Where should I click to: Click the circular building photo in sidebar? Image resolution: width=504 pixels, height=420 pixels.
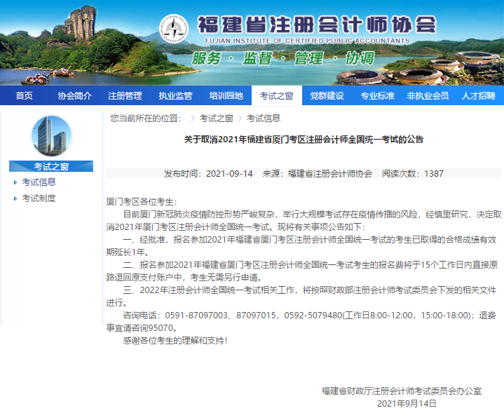(x=51, y=136)
